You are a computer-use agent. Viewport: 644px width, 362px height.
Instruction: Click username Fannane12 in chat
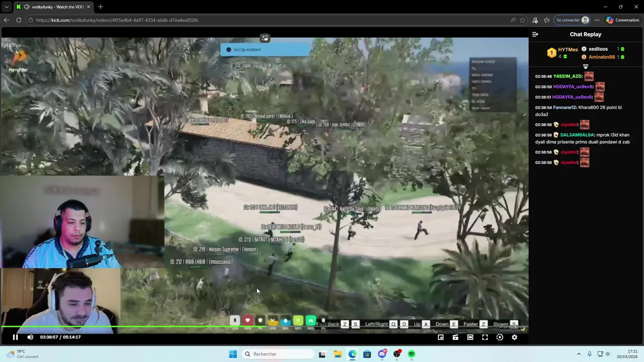[x=565, y=108]
